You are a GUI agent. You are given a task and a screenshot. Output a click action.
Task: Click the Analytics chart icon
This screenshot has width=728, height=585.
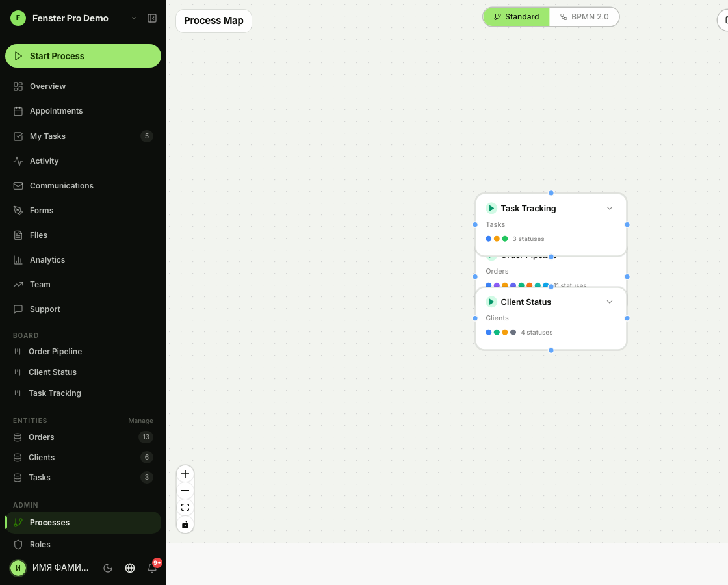[18, 259]
